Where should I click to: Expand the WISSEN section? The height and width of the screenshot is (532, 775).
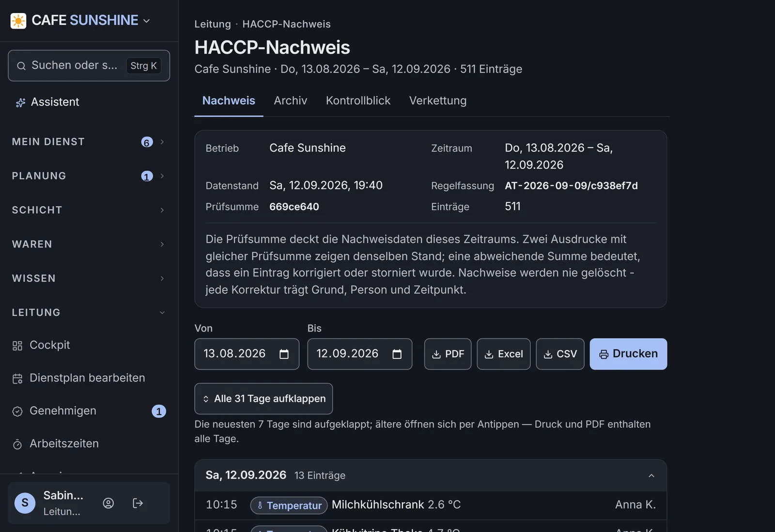tap(89, 279)
